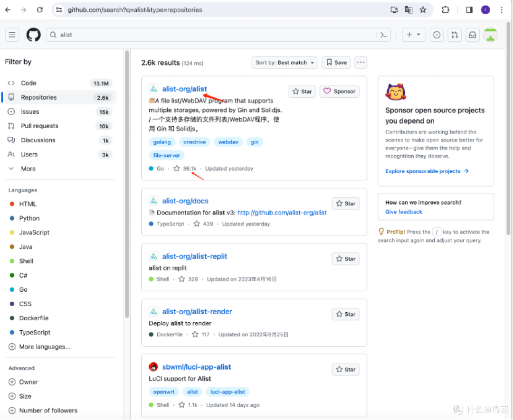Open the user avatar menu in header
The image size is (513, 420).
pyautogui.click(x=490, y=35)
